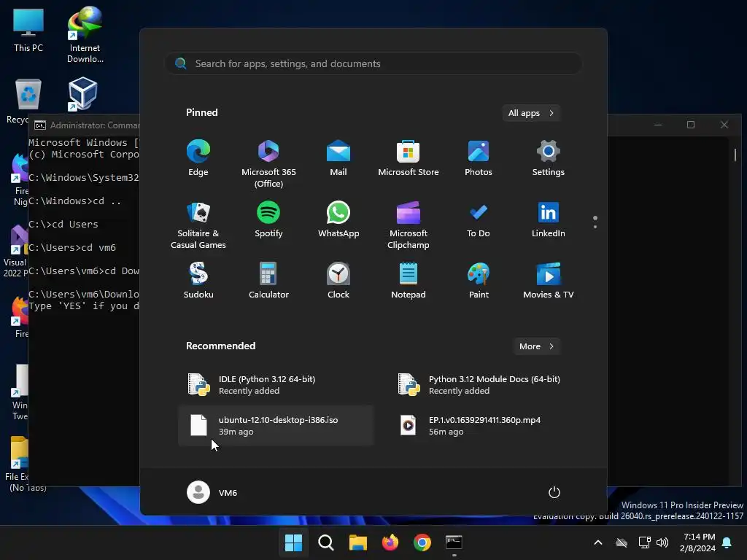Click the Windows Start button on taskbar

293,542
